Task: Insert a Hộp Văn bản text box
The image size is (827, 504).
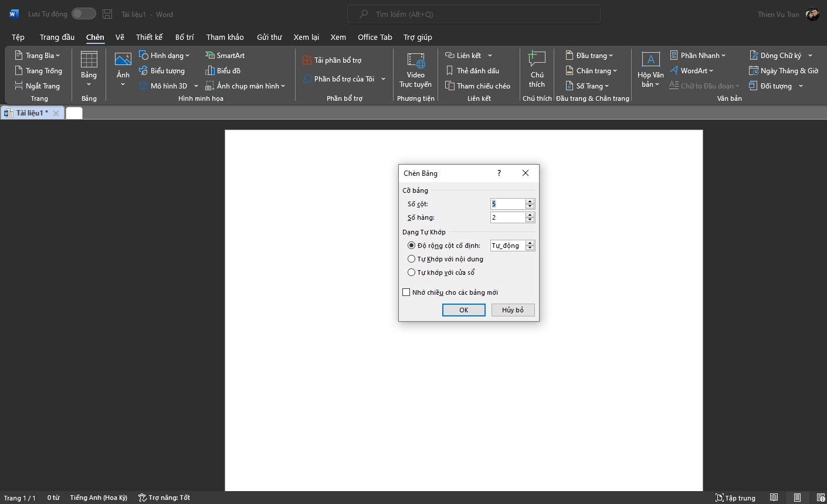Action: (650, 61)
